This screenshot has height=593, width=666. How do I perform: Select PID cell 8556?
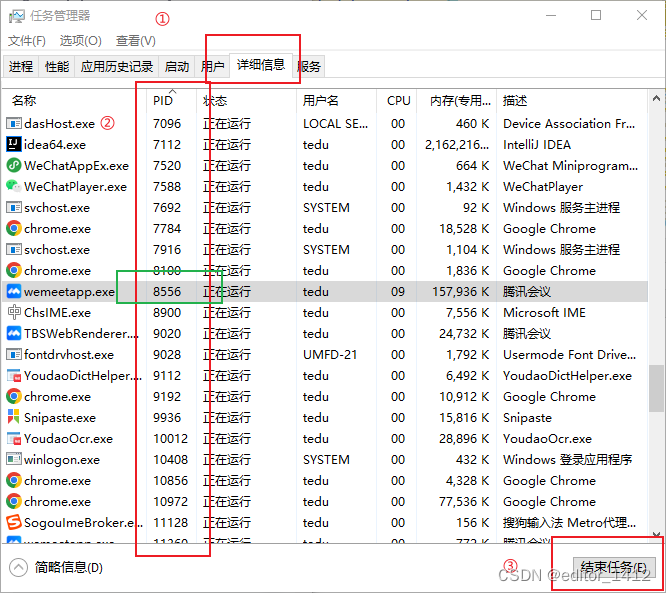click(167, 292)
